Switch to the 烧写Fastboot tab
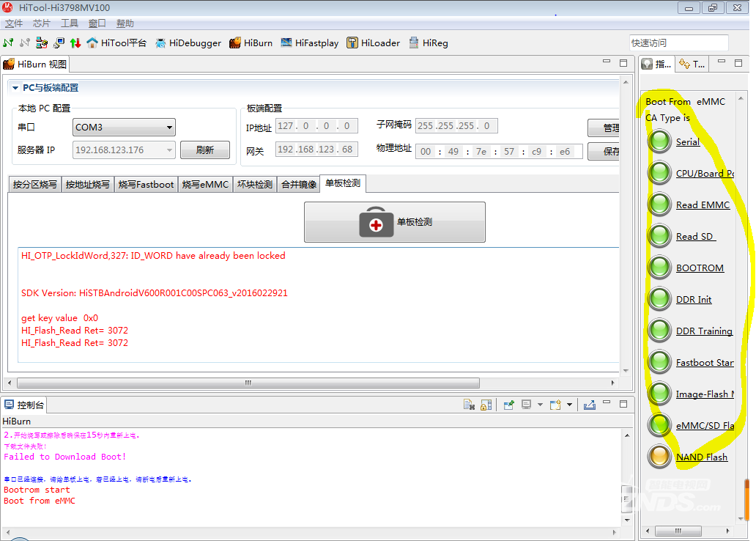This screenshot has height=541, width=756. click(146, 184)
